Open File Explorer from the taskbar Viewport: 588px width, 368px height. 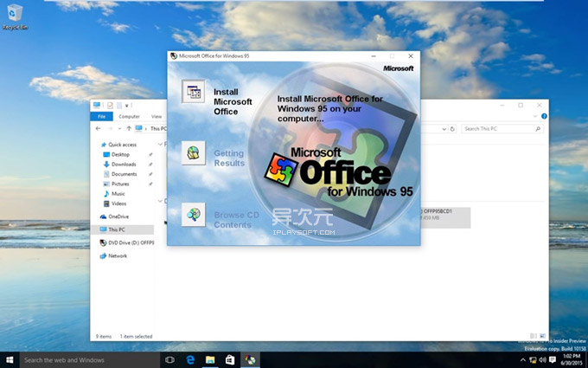(x=210, y=359)
